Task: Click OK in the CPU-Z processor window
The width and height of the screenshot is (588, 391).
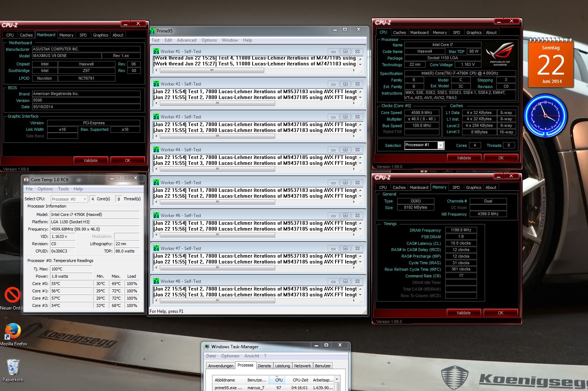Action: (501, 158)
